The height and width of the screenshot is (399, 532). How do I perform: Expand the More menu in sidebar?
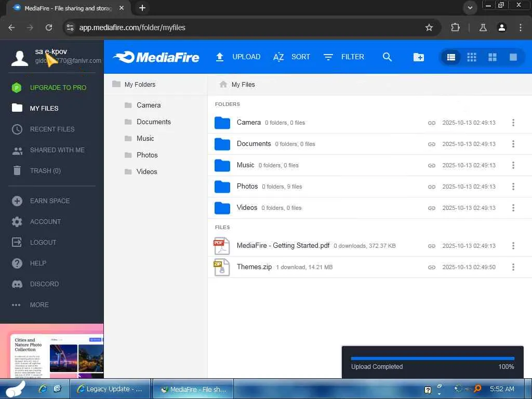30,304
